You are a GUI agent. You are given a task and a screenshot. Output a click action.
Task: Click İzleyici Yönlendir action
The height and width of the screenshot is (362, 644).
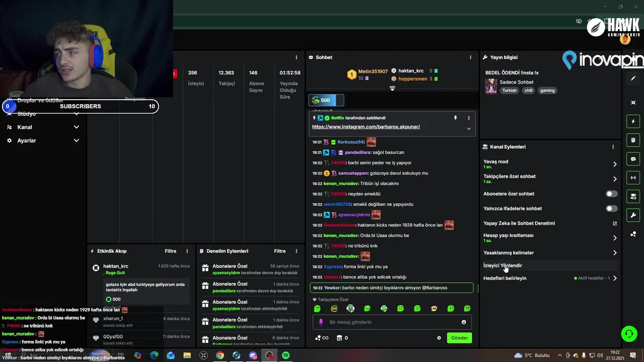tap(503, 265)
